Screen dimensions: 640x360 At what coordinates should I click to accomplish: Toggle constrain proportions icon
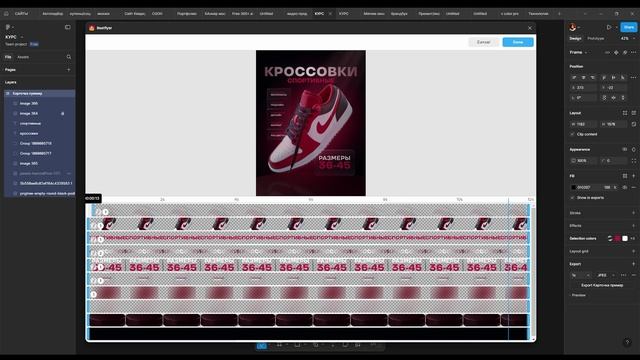pos(633,124)
